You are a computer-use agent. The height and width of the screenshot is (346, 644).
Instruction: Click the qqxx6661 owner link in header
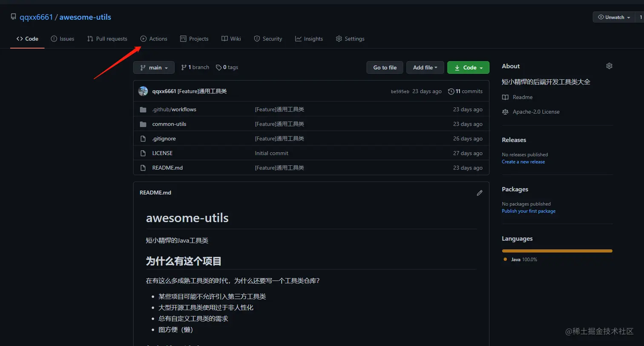(36, 17)
